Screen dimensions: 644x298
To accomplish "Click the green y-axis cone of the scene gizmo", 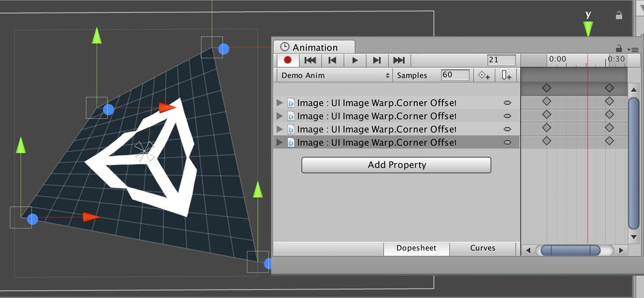I will (588, 29).
